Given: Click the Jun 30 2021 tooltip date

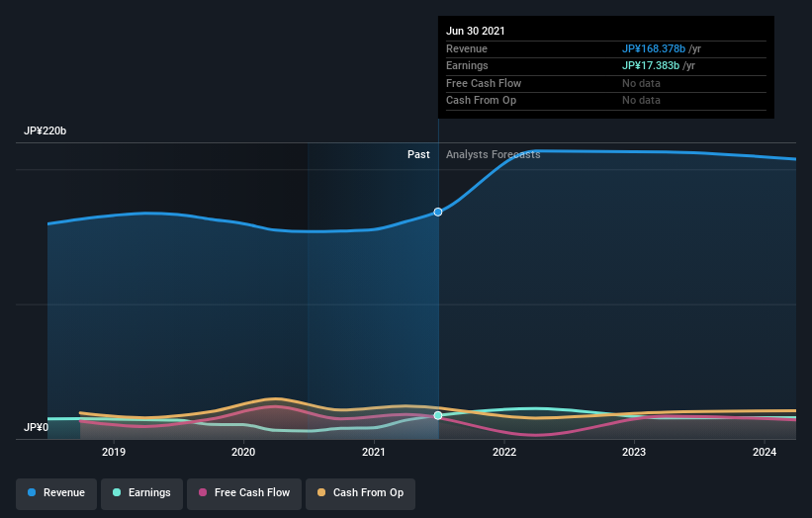Looking at the screenshot, I should pos(476,31).
